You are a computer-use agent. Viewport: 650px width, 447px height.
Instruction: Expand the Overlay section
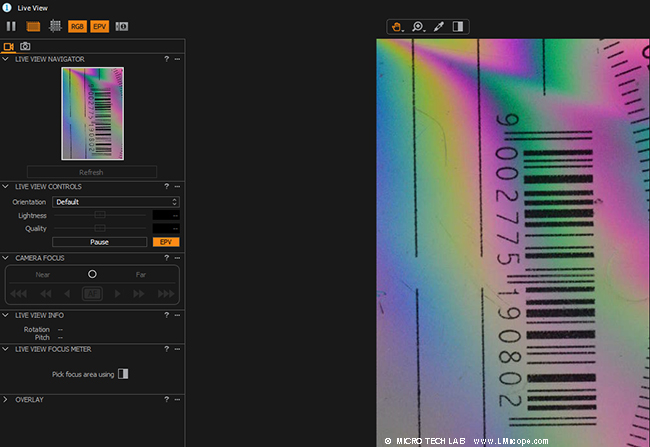pos(5,399)
